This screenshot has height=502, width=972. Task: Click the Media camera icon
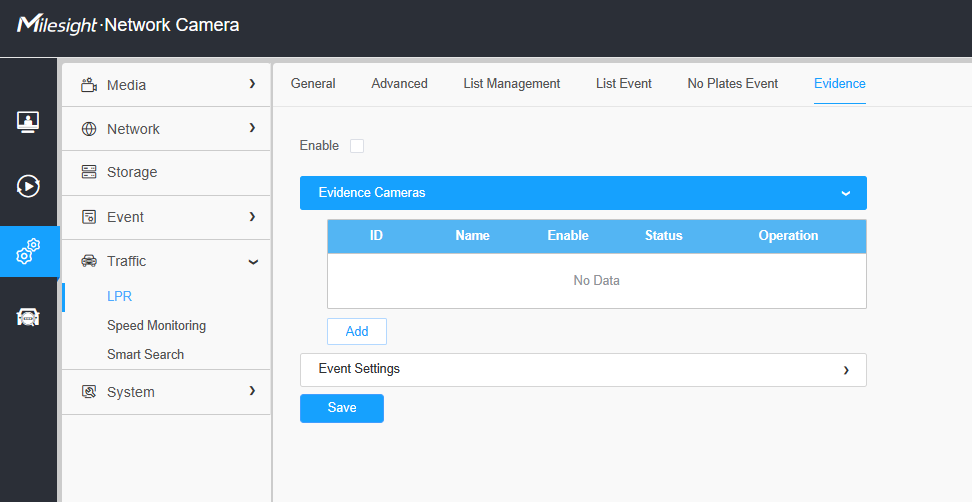89,85
